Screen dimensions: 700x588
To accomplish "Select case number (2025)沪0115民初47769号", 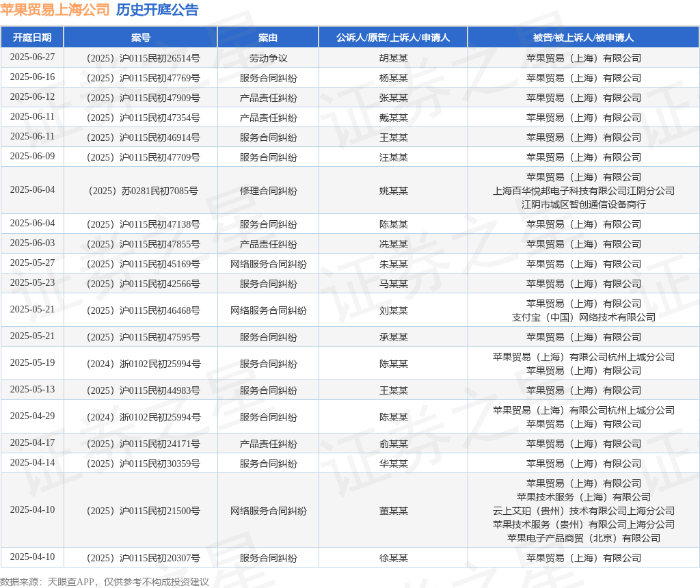I will coord(144,78).
